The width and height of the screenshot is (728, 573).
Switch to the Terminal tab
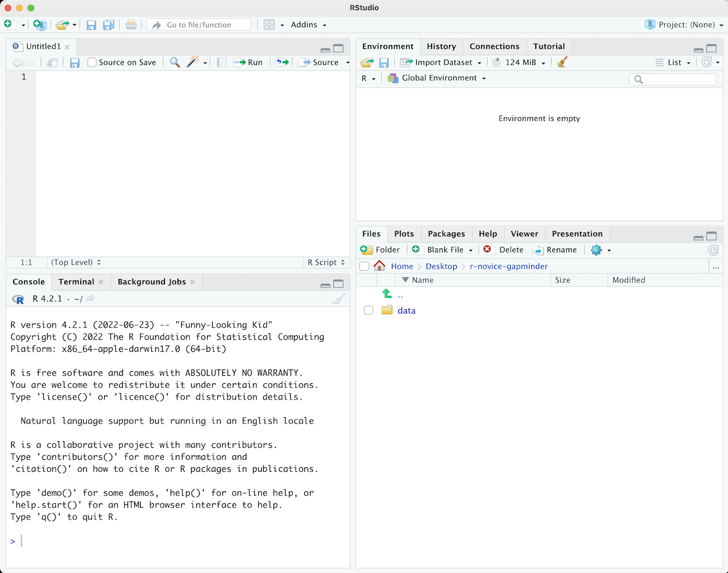[x=76, y=281]
